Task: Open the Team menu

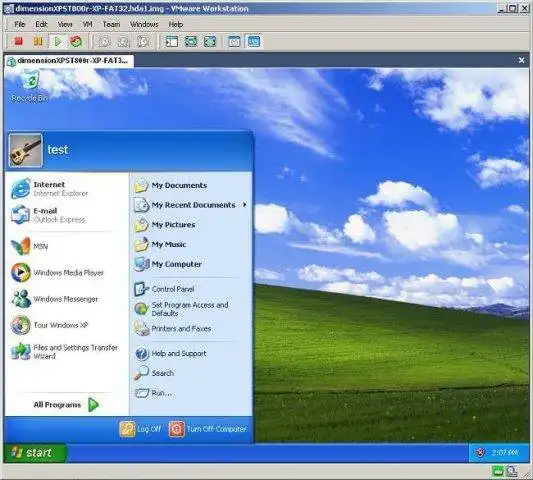Action: coord(111,24)
